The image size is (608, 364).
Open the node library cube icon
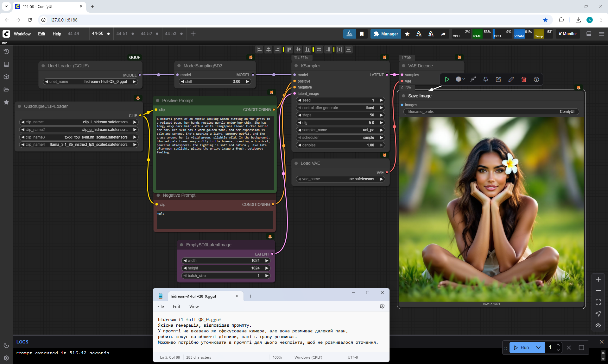click(x=6, y=77)
